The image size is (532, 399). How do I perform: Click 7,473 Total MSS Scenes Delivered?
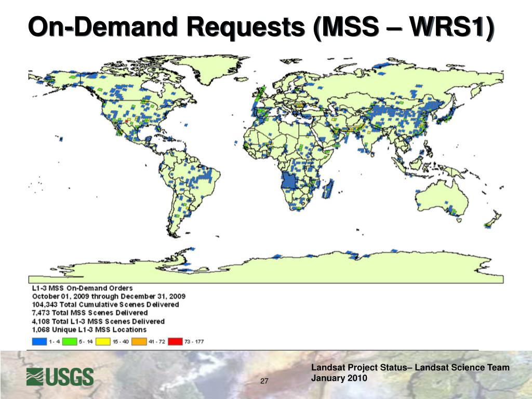(90, 312)
